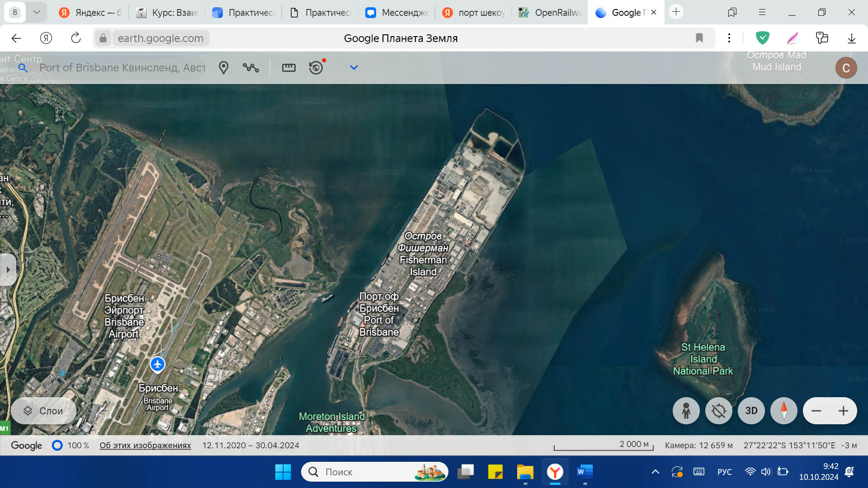Screen dimensions: 868x488
Task: Open the bookmarks sidebar icon in title bar
Action: 732,12
